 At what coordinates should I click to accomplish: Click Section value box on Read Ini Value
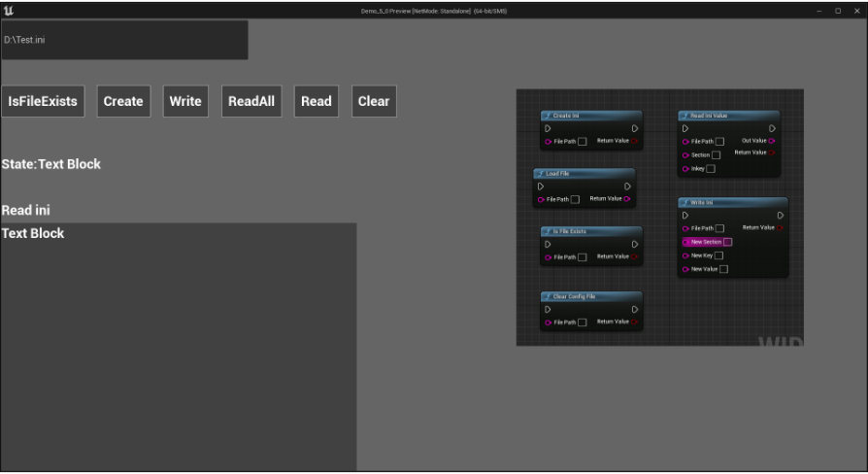tap(717, 155)
